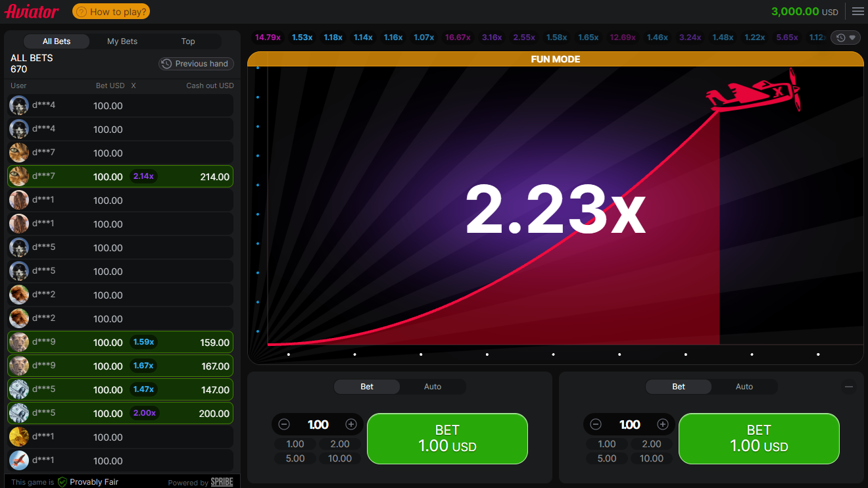The width and height of the screenshot is (868, 488).
Task: Switch right bet panel to Auto mode
Action: pos(744,387)
